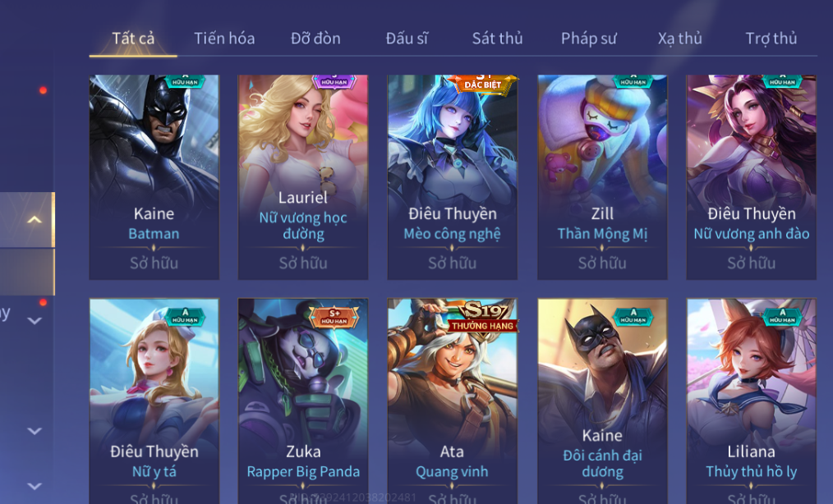
Task: Expand the sidebar item with the red dot
Action: 35,321
